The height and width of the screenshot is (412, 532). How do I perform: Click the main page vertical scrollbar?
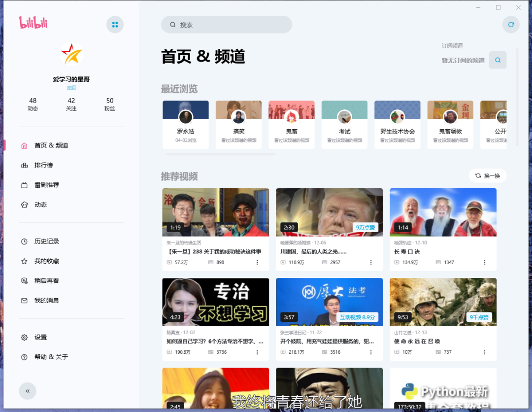(517, 97)
